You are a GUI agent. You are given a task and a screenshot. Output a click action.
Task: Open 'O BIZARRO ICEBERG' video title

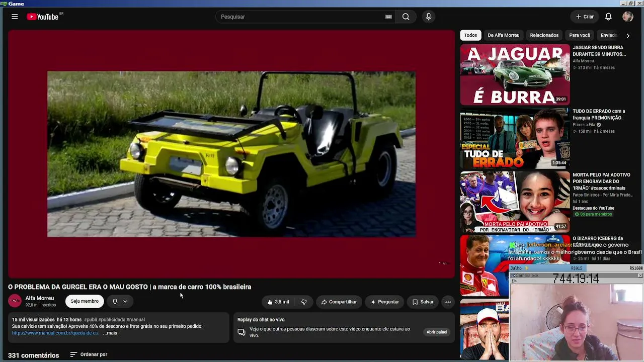[598, 238]
